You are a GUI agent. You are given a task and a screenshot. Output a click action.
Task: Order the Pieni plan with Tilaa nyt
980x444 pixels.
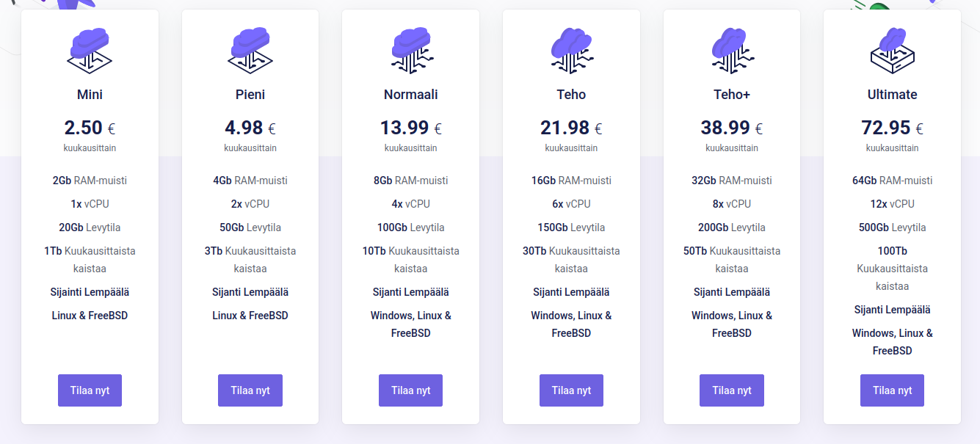(250, 390)
